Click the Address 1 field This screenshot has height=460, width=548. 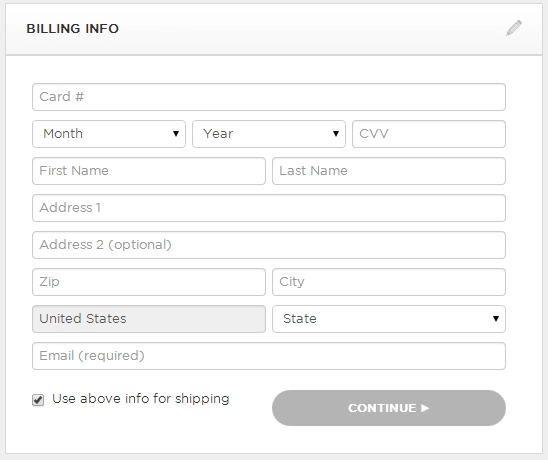269,208
